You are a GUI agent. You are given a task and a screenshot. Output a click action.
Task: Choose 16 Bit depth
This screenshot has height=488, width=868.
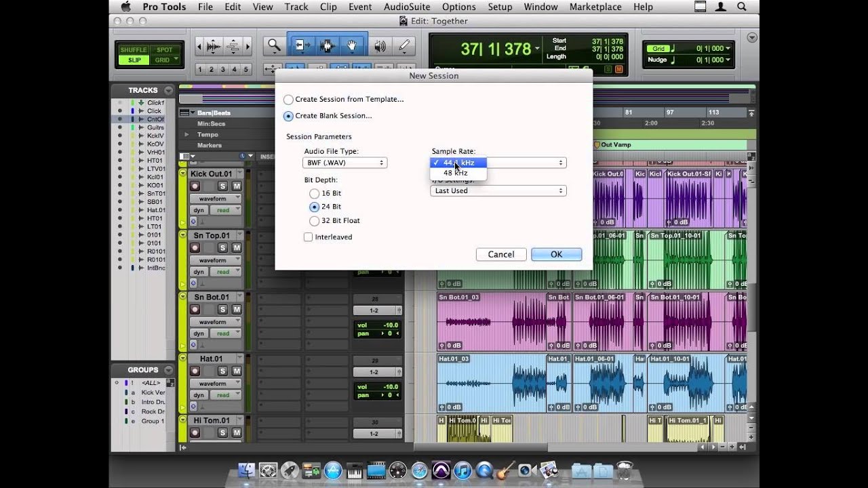[x=314, y=194]
